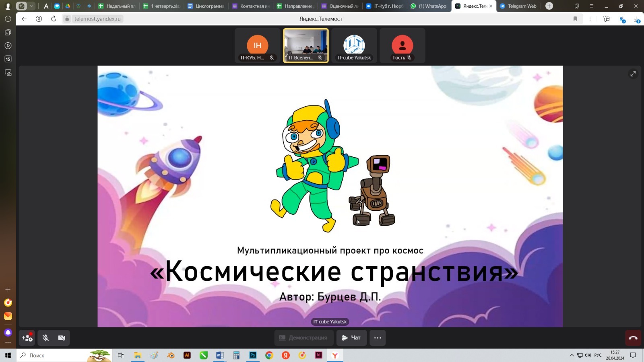The image size is (644, 362).
Task: Open Photoshop from the taskbar
Action: point(253,355)
